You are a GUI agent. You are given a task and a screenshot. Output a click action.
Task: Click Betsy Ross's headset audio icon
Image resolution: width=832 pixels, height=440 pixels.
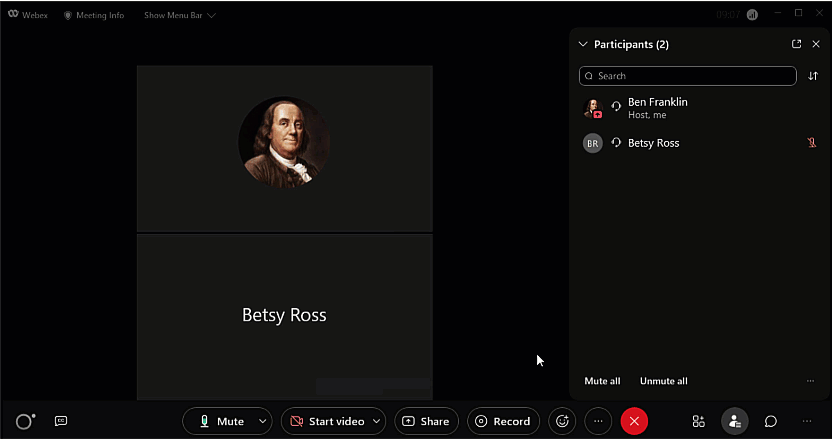[616, 142]
